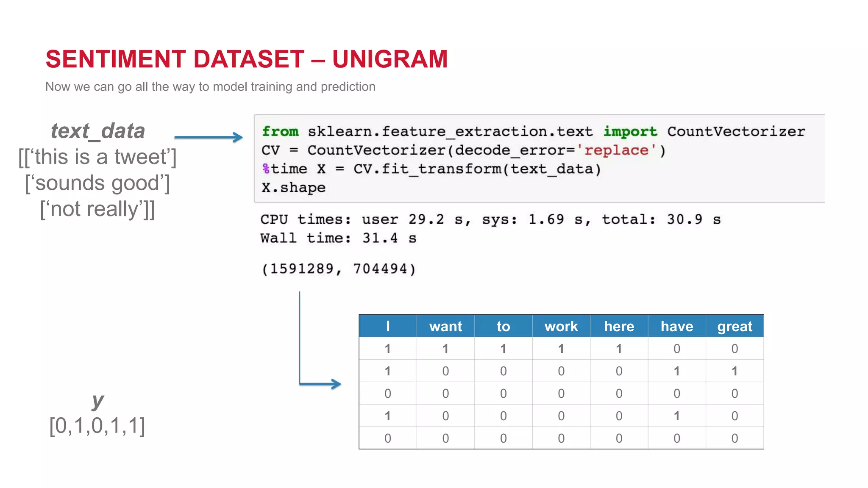This screenshot has height=488, width=868.
Task: Click the 'CPU times' output line
Action: point(490,219)
